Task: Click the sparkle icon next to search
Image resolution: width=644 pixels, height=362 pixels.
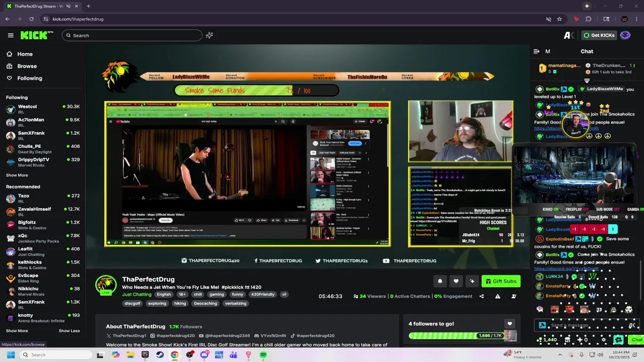Action: [x=209, y=35]
